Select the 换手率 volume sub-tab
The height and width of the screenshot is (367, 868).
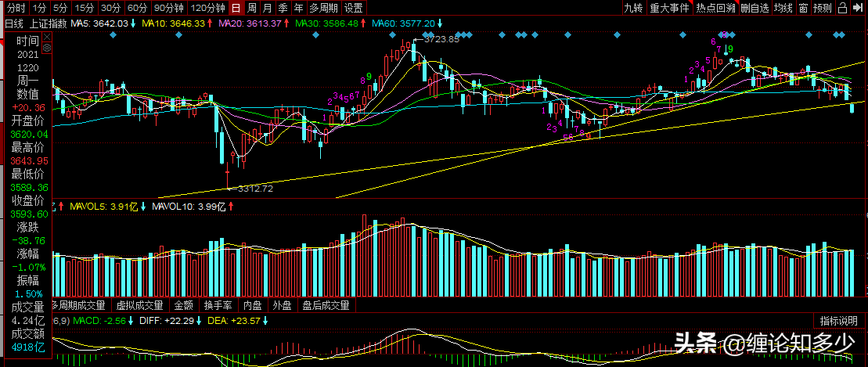click(218, 305)
